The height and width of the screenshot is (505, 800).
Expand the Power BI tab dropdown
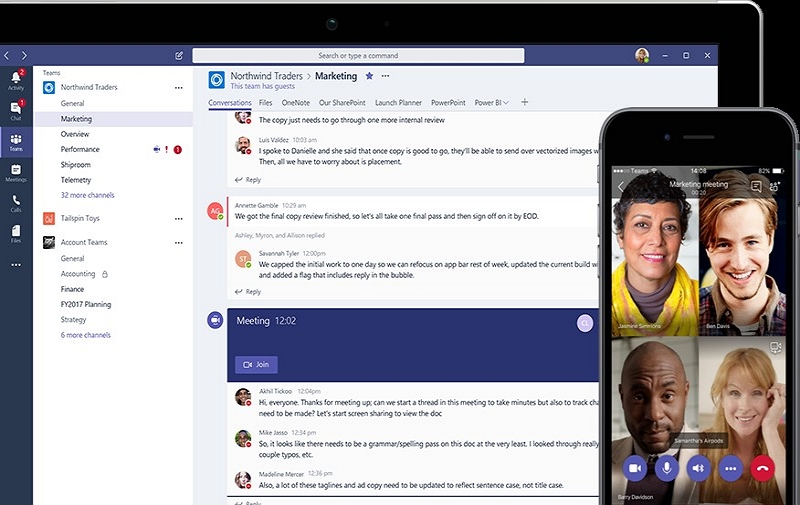[x=505, y=103]
